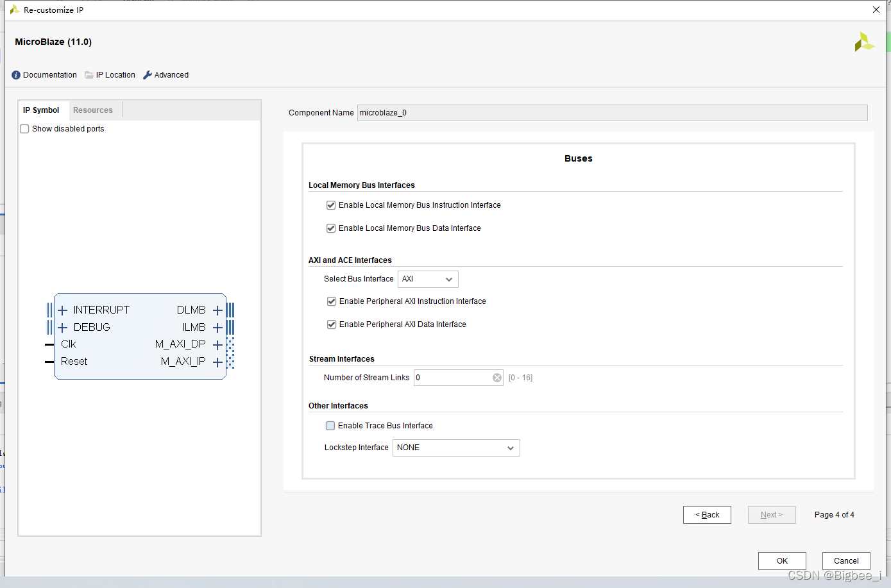Expand the M_AXI_DP port plus icon

[217, 345]
